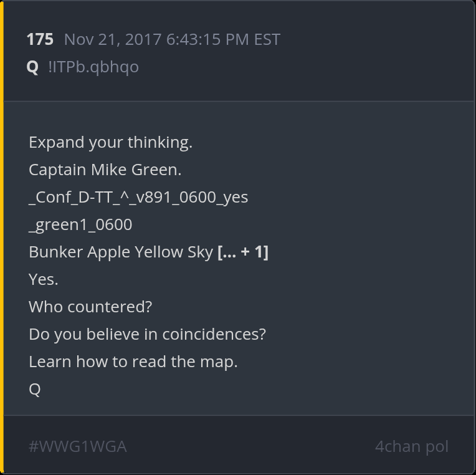
Task: Open post number 175
Action: click(40, 39)
